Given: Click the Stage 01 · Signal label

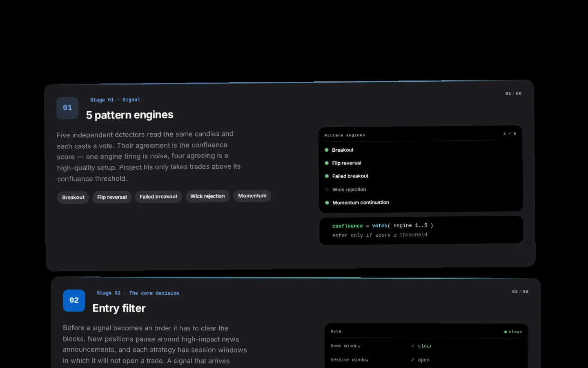Looking at the screenshot, I should (115, 100).
